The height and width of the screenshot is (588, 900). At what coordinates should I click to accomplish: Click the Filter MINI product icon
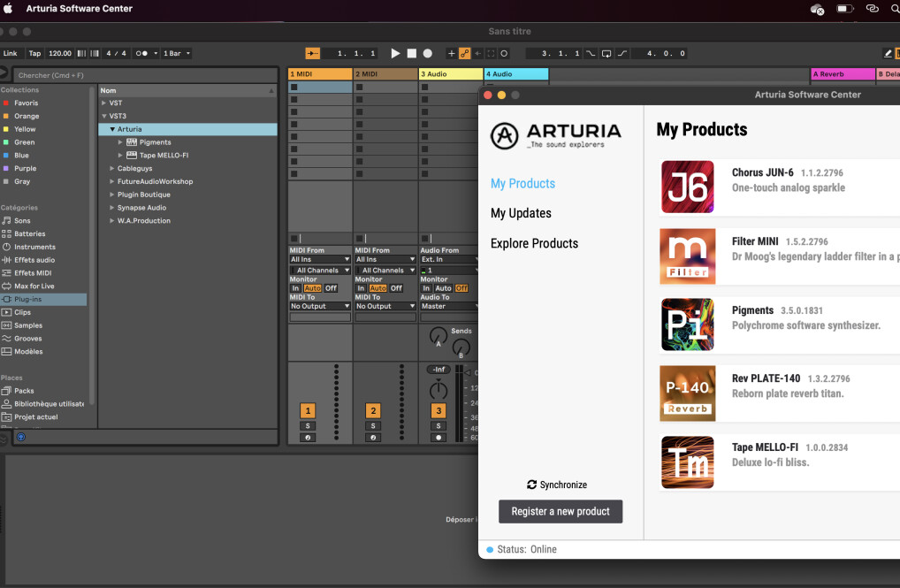click(687, 256)
